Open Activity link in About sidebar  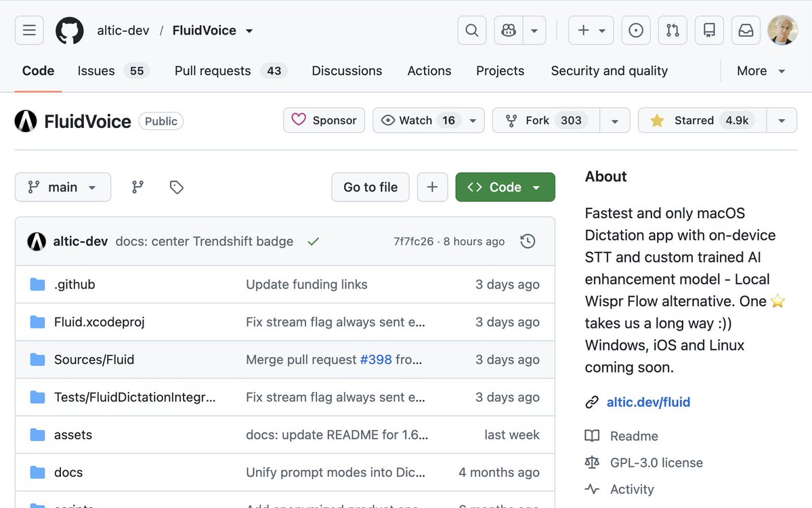coord(632,489)
